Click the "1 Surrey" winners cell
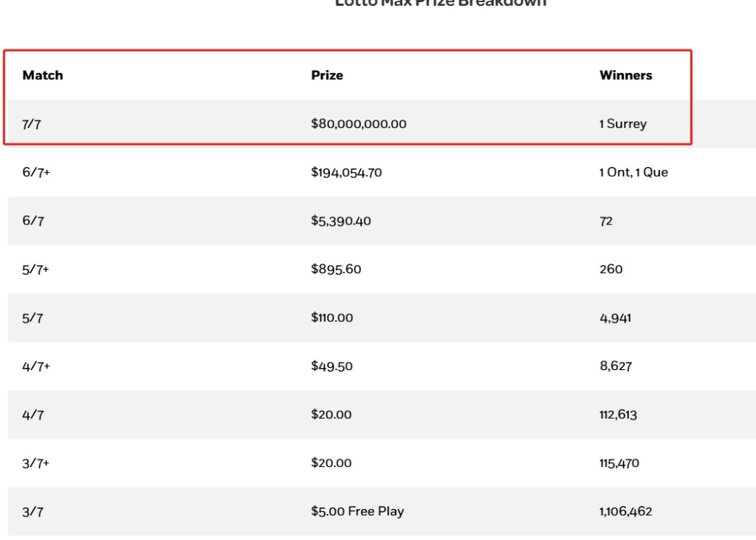This screenshot has width=756, height=540. click(623, 124)
